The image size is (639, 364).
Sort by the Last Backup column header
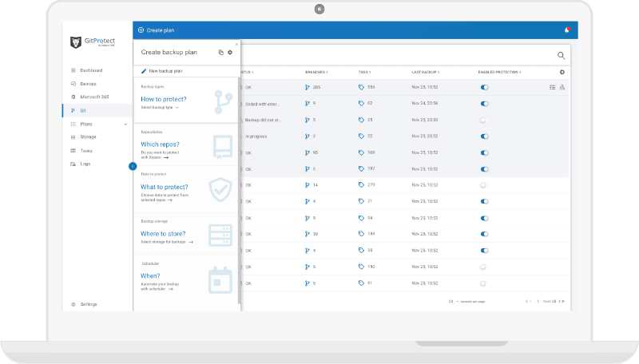pyautogui.click(x=426, y=72)
